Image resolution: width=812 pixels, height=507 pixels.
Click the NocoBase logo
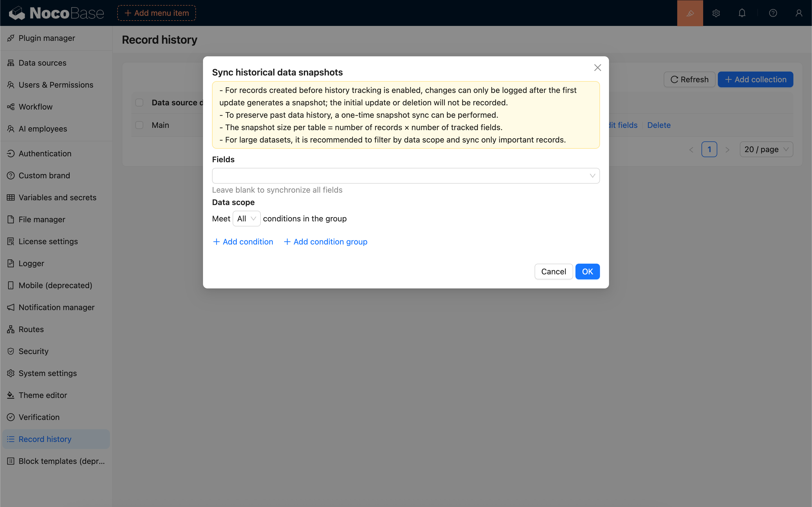click(56, 13)
